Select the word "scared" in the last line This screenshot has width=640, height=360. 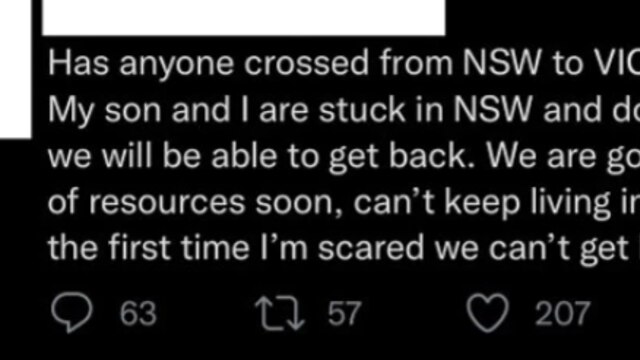click(x=371, y=248)
